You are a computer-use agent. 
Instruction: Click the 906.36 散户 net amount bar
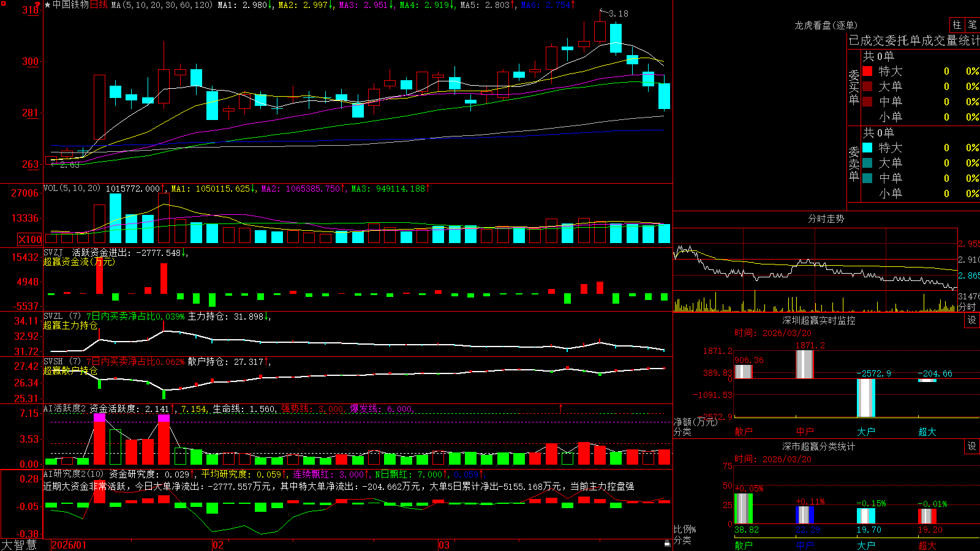click(x=743, y=372)
